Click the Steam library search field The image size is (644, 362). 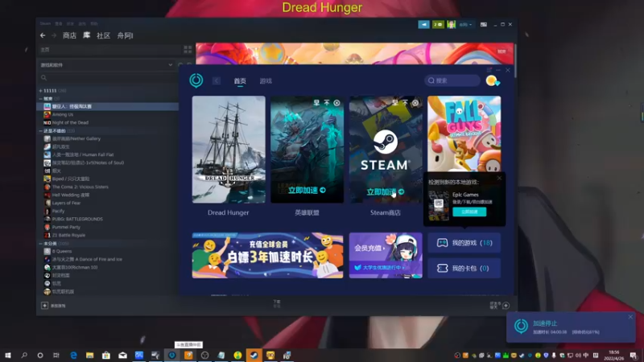(x=108, y=77)
